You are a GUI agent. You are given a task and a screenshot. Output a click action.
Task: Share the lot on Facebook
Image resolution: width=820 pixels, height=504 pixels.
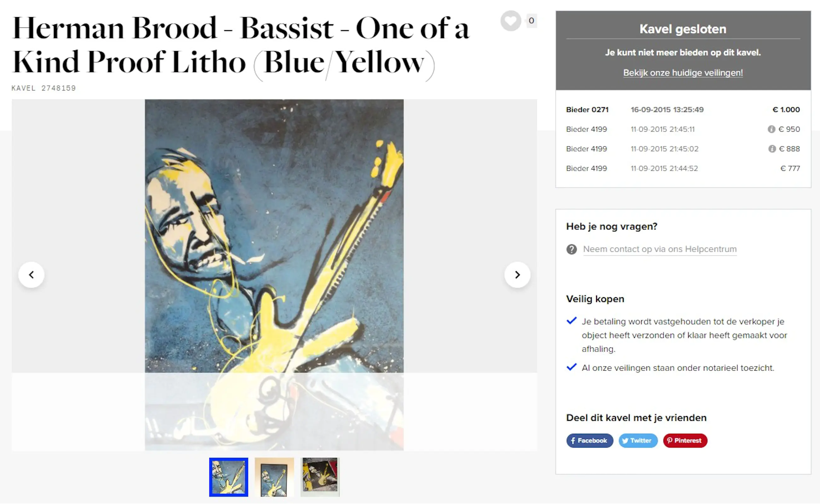[x=589, y=441]
